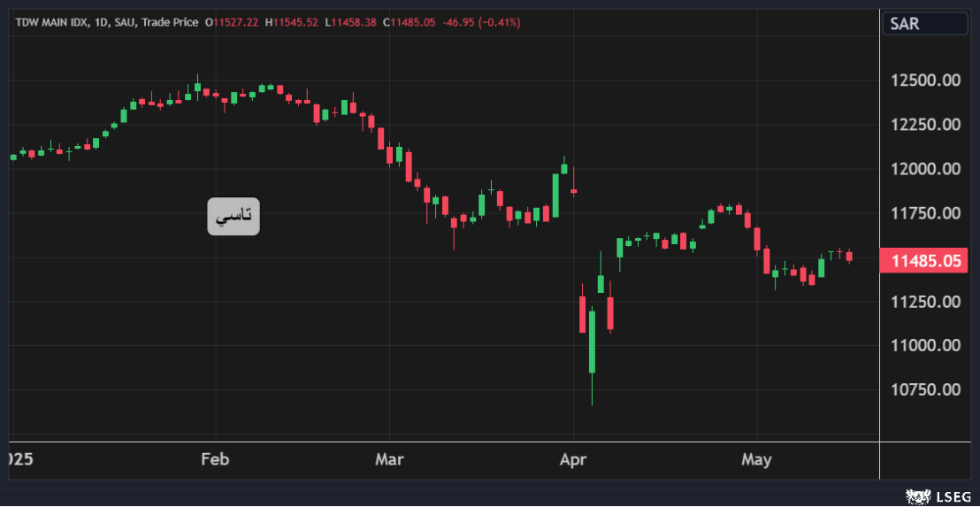
Task: Select the Apr marker on time axis
Action: coord(574,459)
